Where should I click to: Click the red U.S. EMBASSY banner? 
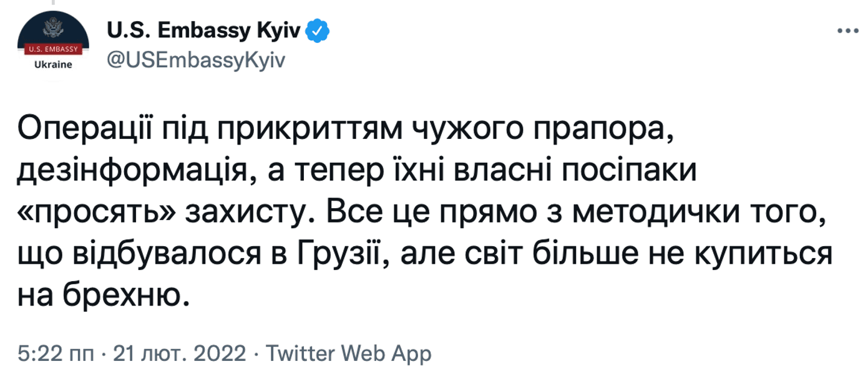(52, 49)
